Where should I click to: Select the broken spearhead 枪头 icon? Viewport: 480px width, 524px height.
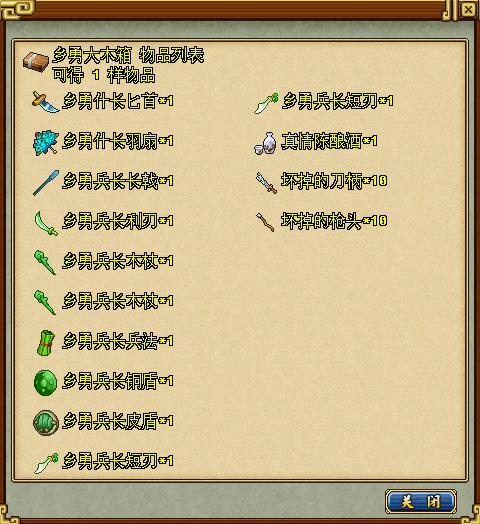tap(265, 222)
